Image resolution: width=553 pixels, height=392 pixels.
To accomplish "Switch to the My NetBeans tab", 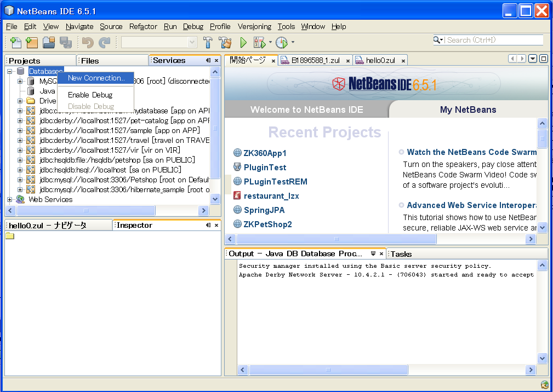I will tap(468, 109).
